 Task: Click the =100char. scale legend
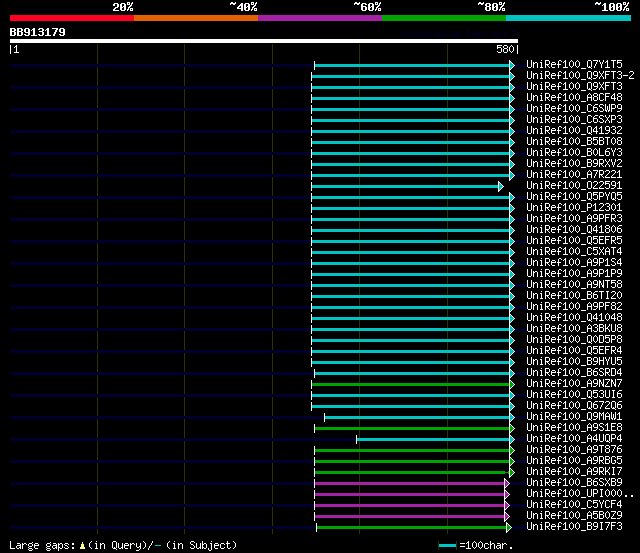476,545
